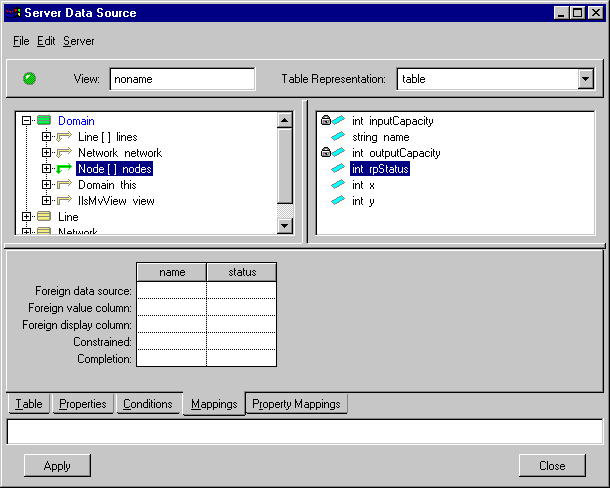The height and width of the screenshot is (488, 610).
Task: Expand the Network network tree node
Action: coord(47,153)
